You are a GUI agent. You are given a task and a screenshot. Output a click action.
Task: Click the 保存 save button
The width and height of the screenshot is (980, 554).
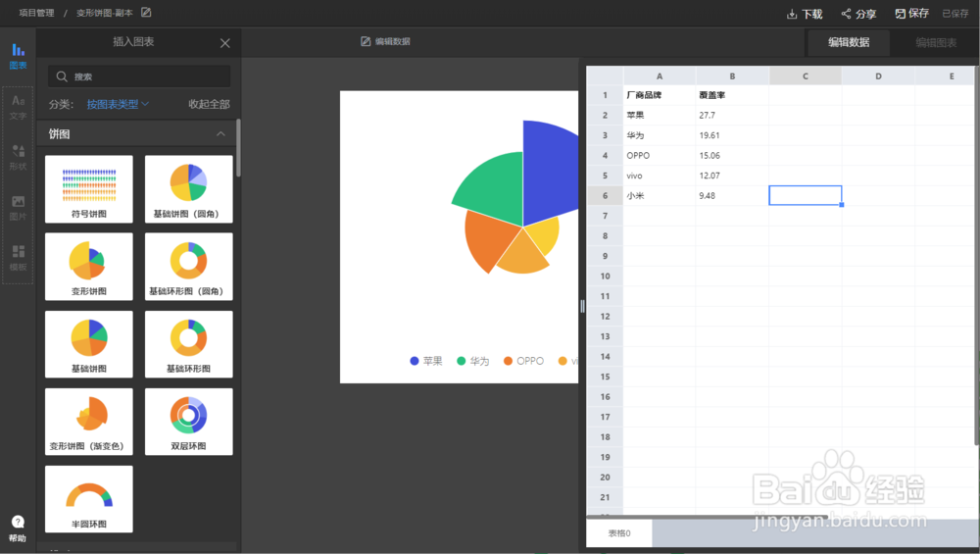click(911, 14)
